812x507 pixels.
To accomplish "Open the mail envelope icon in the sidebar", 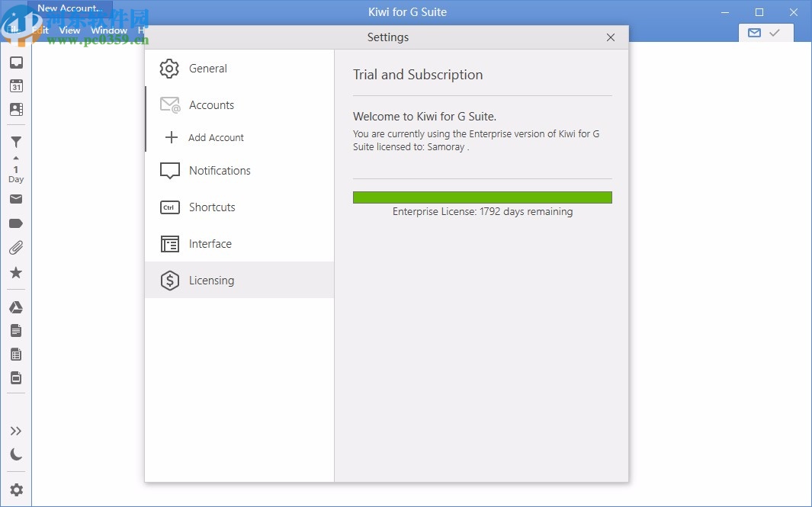I will tap(16, 199).
